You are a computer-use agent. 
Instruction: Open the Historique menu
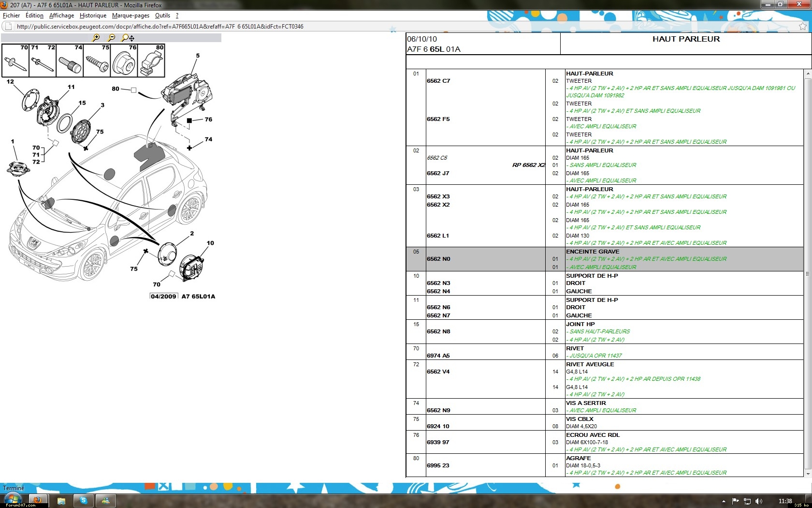[93, 15]
